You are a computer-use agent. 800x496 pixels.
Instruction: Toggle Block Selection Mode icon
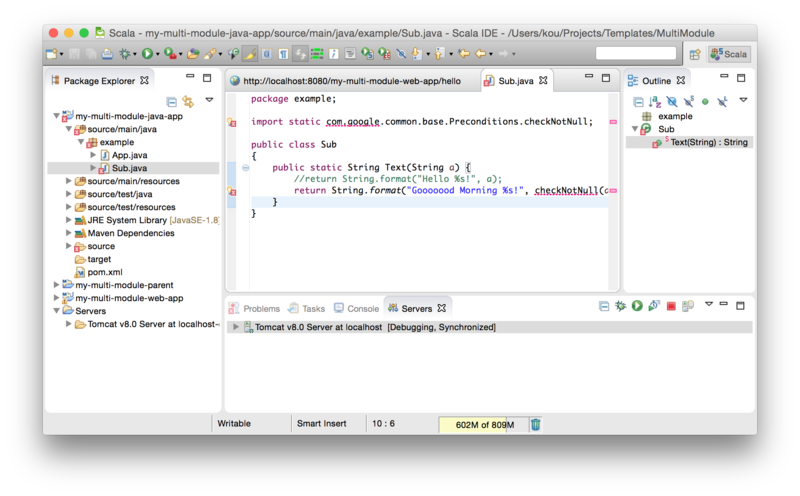(266, 54)
